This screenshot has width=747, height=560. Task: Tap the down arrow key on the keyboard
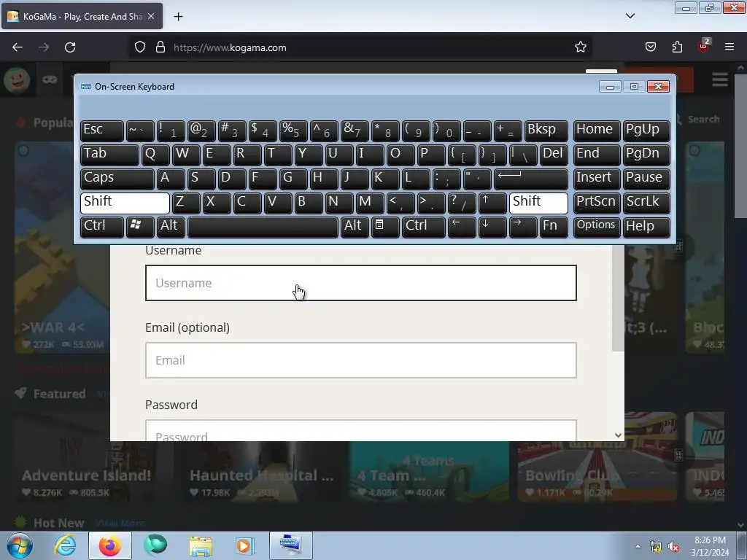[x=492, y=226]
